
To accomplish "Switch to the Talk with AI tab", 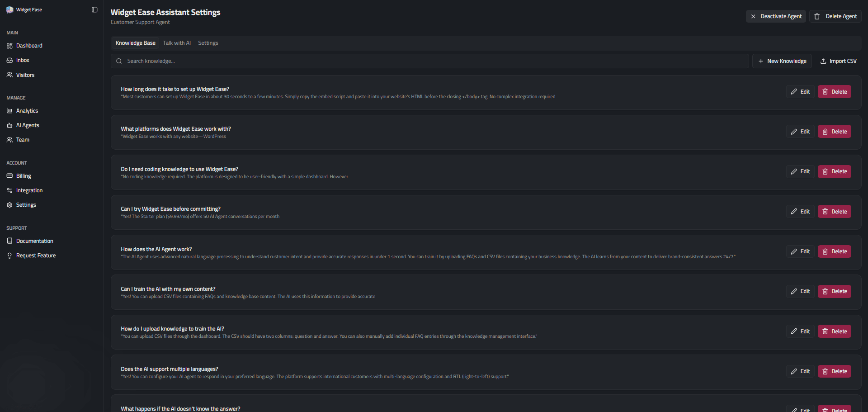I will point(177,43).
